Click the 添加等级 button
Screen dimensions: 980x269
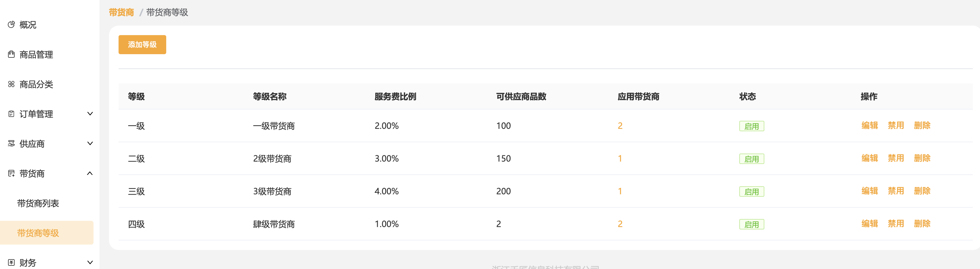point(142,44)
